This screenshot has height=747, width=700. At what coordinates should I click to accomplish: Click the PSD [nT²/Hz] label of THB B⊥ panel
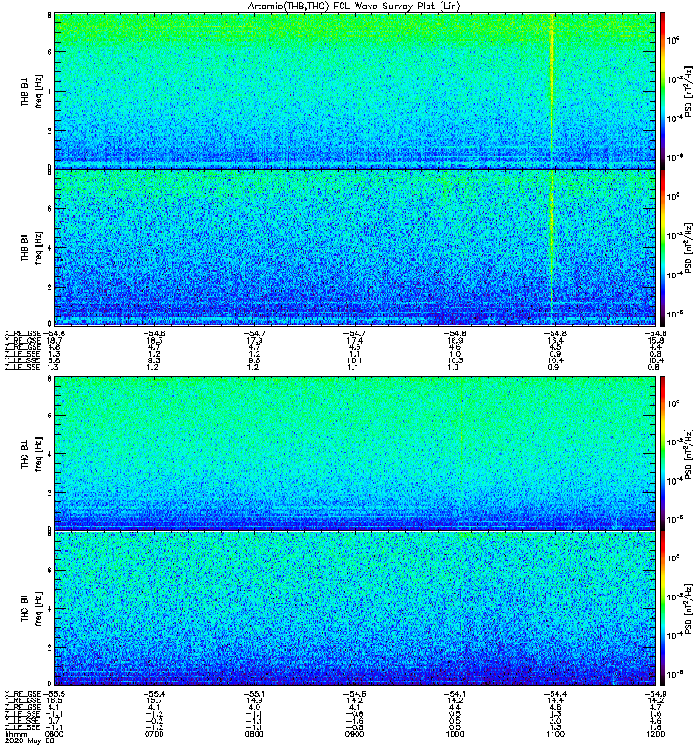[689, 91]
